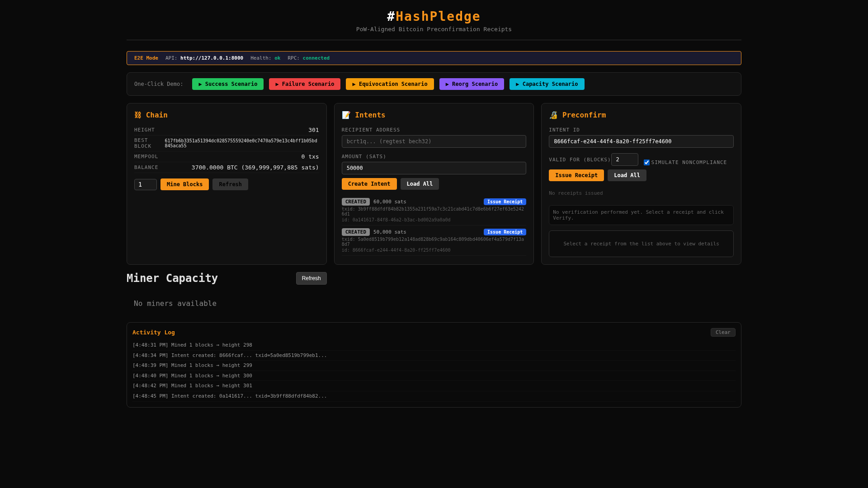The height and width of the screenshot is (488, 868).
Task: Refresh Miner Capacity list
Action: 311,278
